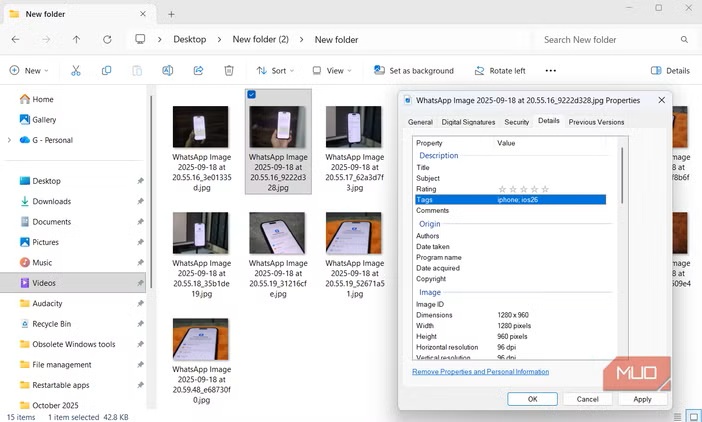Screen dimensions: 702x422
Task: Click the Delete trash icon in toolbar
Action: [x=229, y=71]
